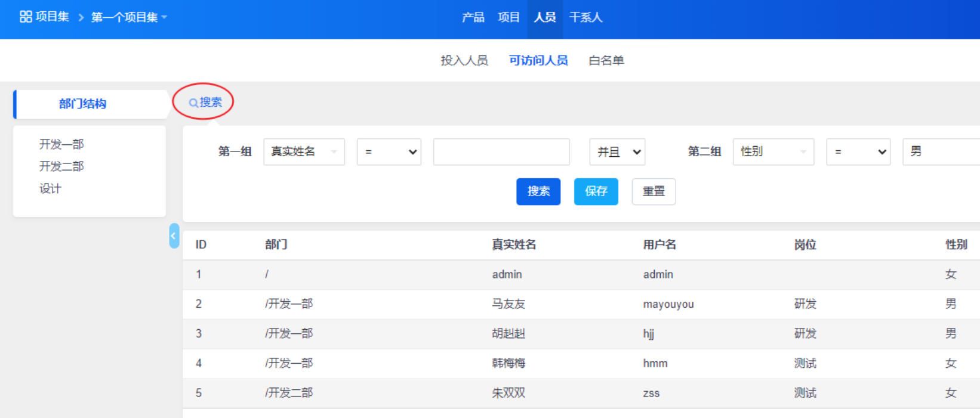Open the 真实姓名 field selector
The height and width of the screenshot is (418, 980).
coord(304,152)
